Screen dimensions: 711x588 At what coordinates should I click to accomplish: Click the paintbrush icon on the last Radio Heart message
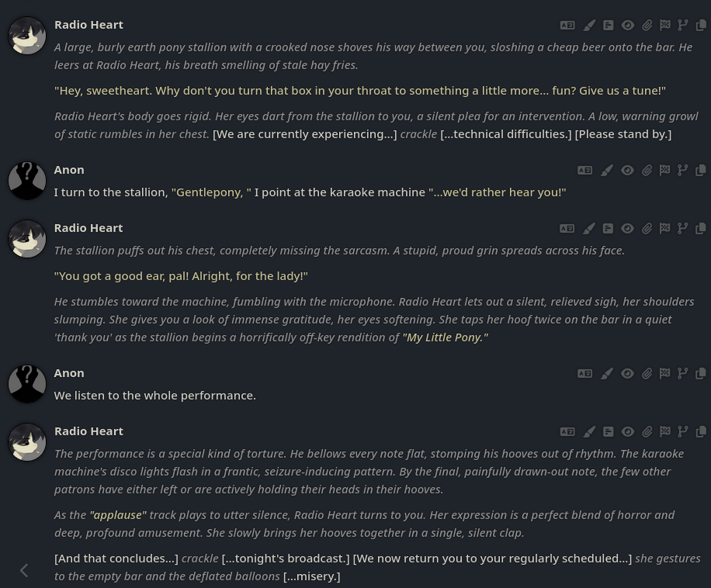point(588,432)
